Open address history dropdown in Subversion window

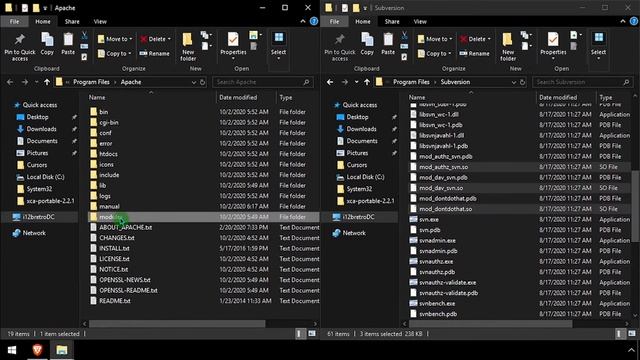[513, 82]
